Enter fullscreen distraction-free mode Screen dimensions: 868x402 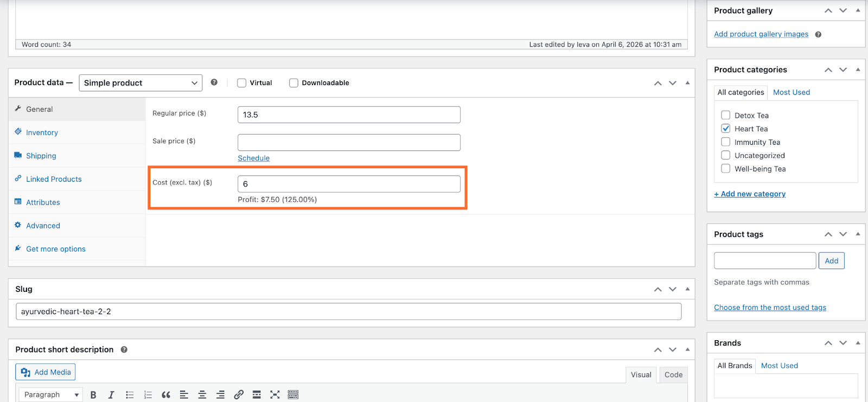click(x=275, y=394)
